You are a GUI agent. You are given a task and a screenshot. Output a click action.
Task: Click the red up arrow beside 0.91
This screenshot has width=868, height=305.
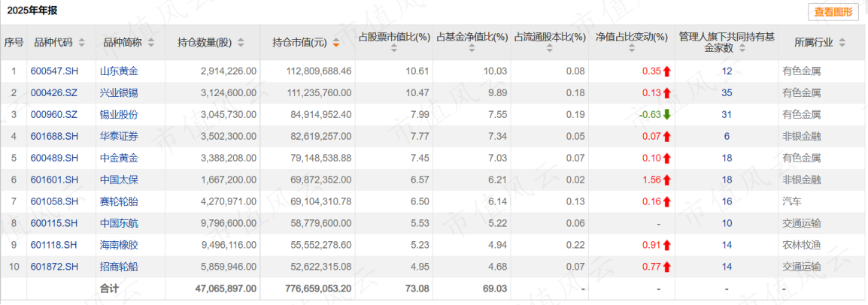click(666, 246)
